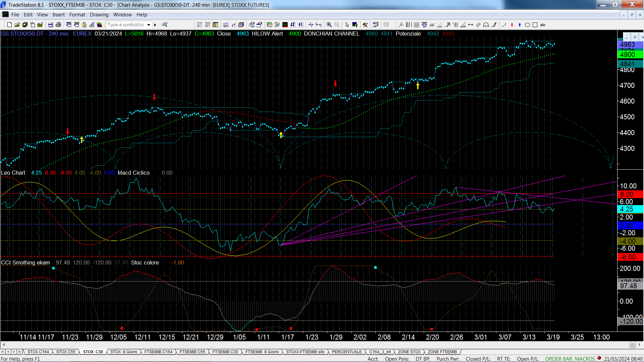The width and height of the screenshot is (644, 362).
Task: Click the red macro record indicator
Action: point(599,358)
